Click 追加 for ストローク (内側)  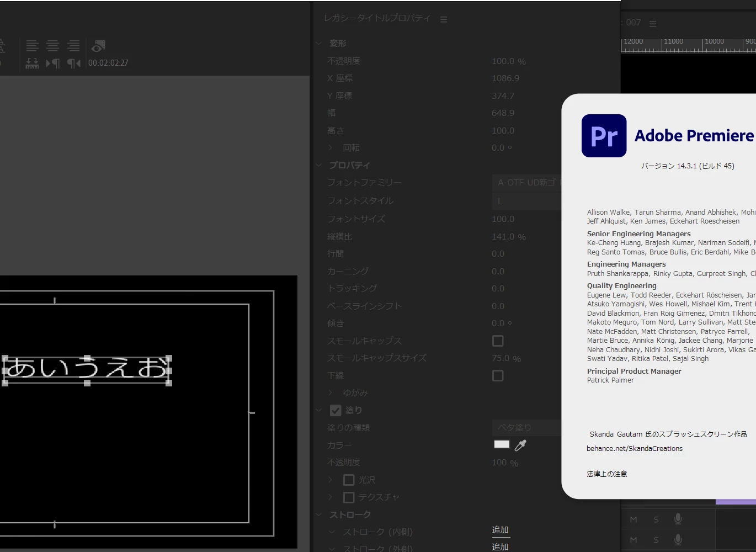point(501,530)
